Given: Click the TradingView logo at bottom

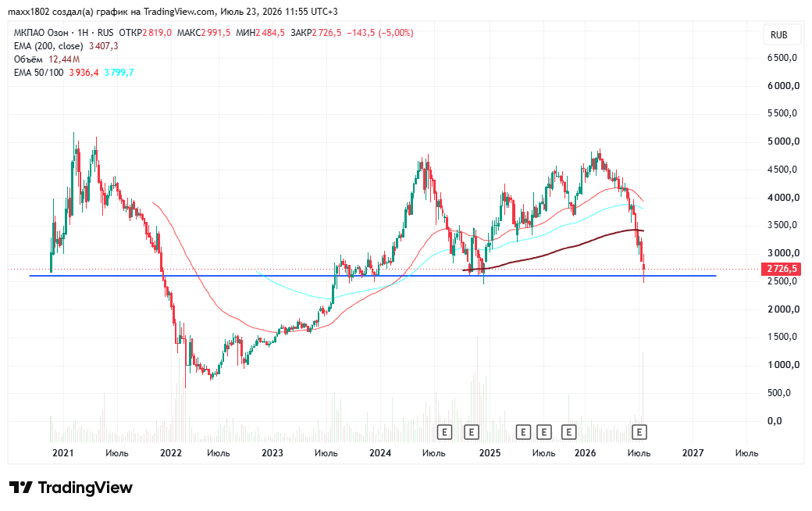Looking at the screenshot, I should click(x=71, y=488).
